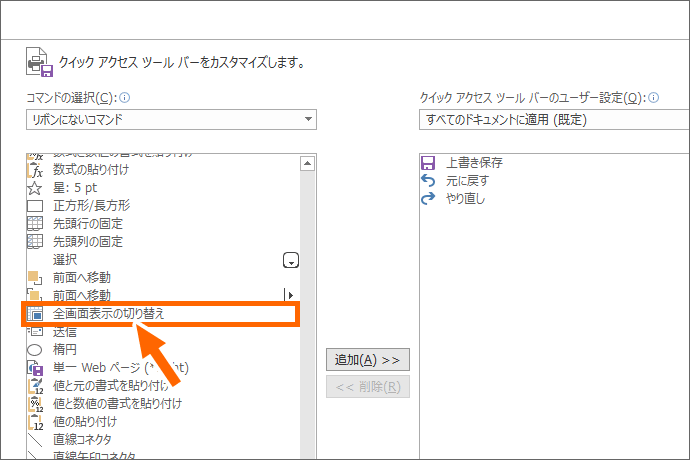Click info icon next to コマンドの選択
The width and height of the screenshot is (690, 460).
point(125,97)
